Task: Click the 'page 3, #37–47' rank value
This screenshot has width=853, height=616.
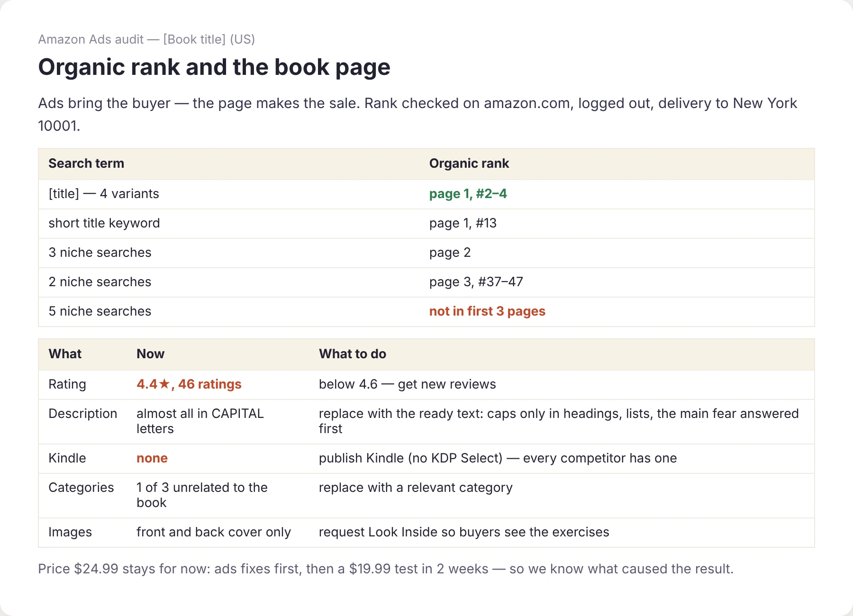Action: [476, 282]
